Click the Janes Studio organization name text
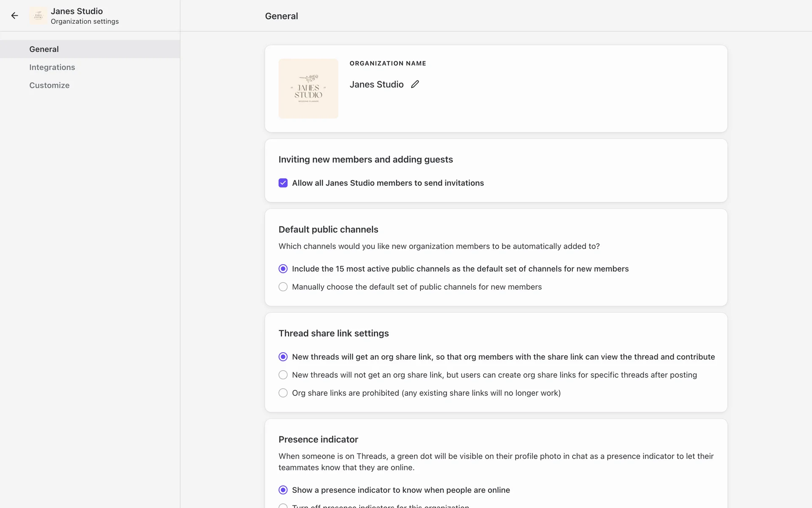Screen dimensions: 812x508 click(x=376, y=84)
